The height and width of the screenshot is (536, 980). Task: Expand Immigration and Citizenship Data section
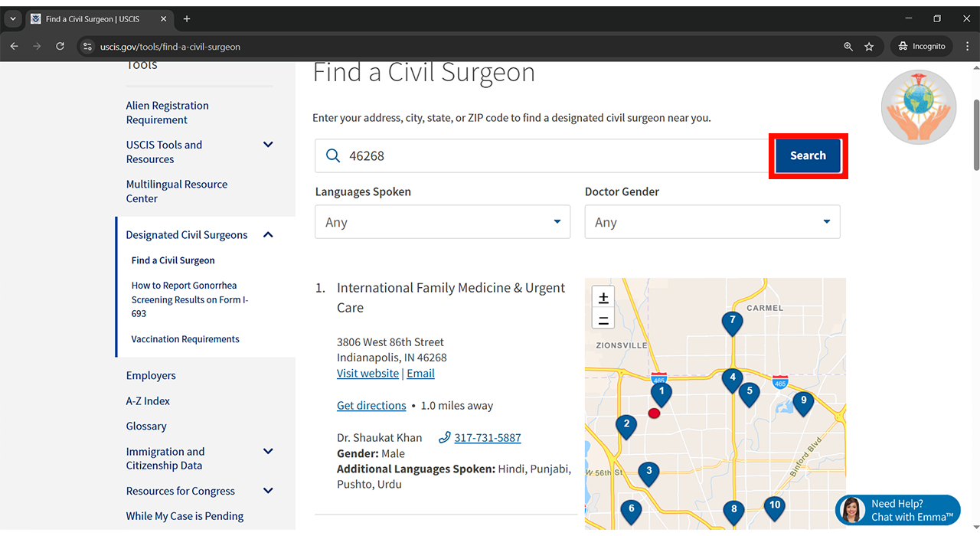(268, 452)
